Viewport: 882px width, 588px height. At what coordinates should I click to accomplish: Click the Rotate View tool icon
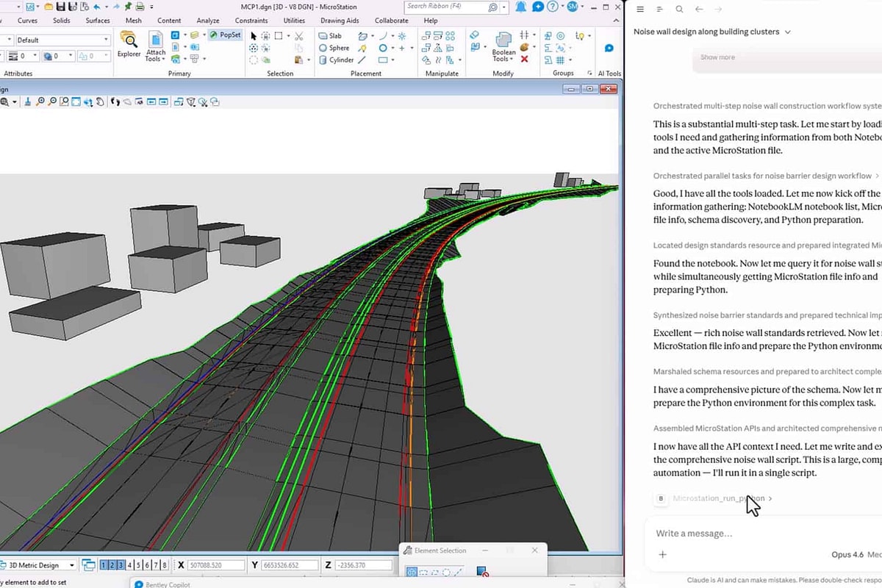88,101
